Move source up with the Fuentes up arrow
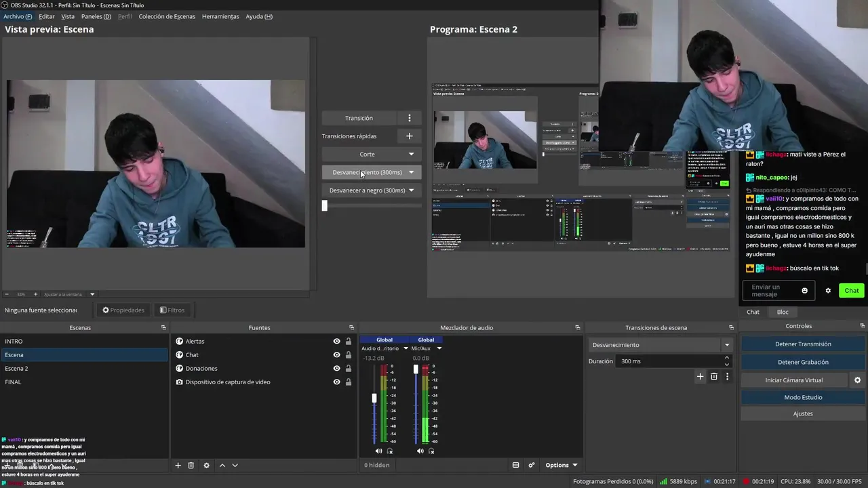 (x=222, y=466)
